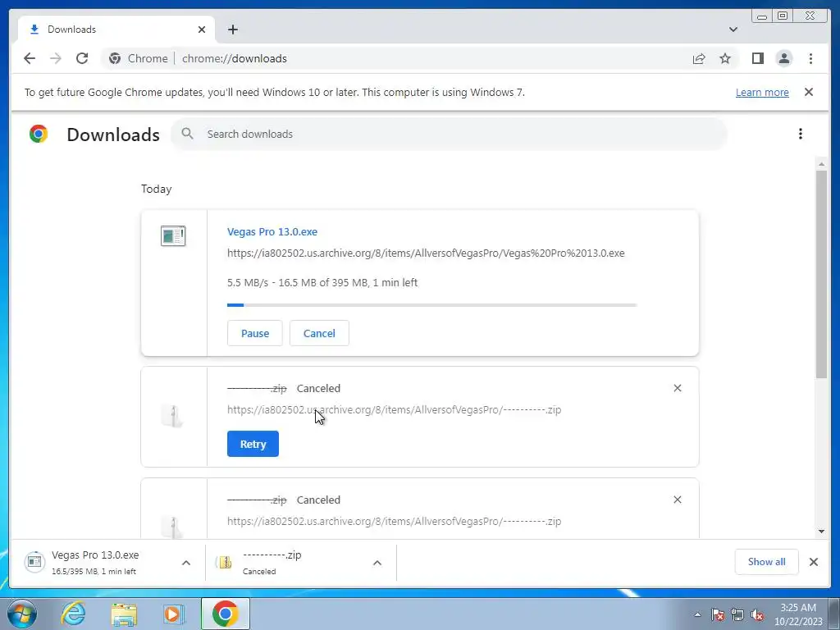Click the second canceled zip source URL
The width and height of the screenshot is (840, 630).
(395, 521)
